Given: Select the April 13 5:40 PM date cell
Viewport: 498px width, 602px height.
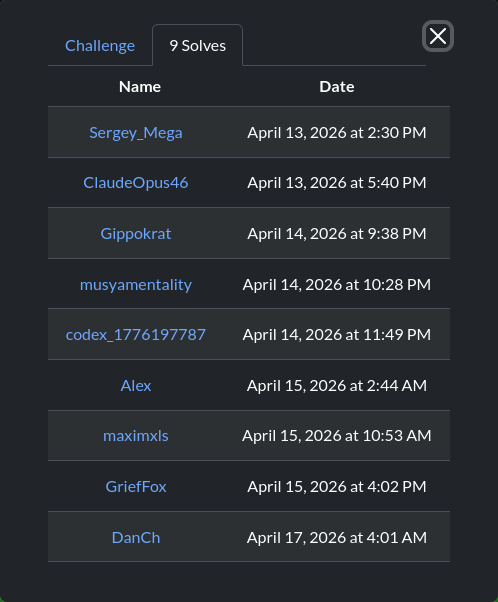Looking at the screenshot, I should click(x=337, y=183).
